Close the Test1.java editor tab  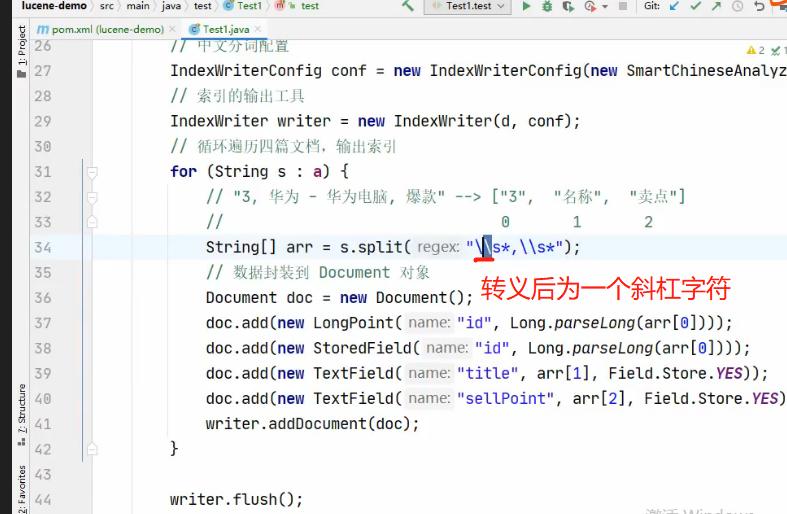(x=257, y=29)
